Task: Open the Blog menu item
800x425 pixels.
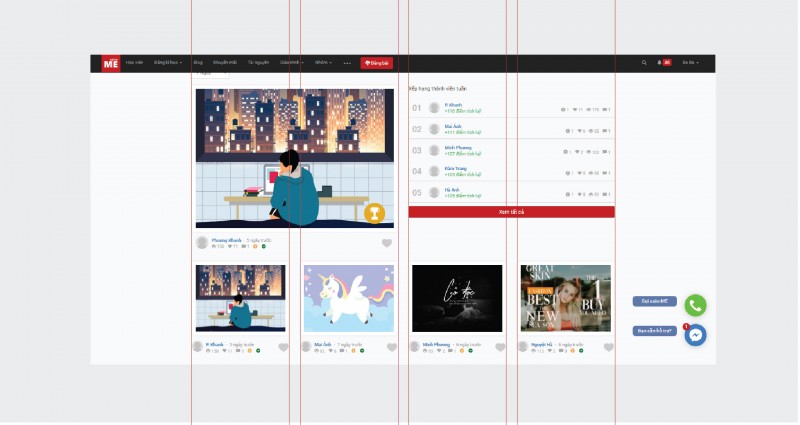Action: pyautogui.click(x=198, y=63)
